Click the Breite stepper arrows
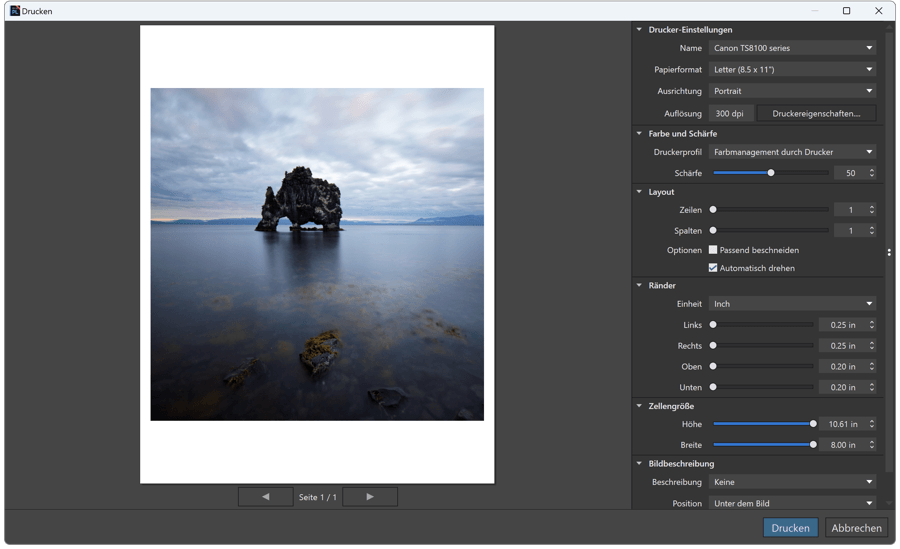 coord(871,444)
